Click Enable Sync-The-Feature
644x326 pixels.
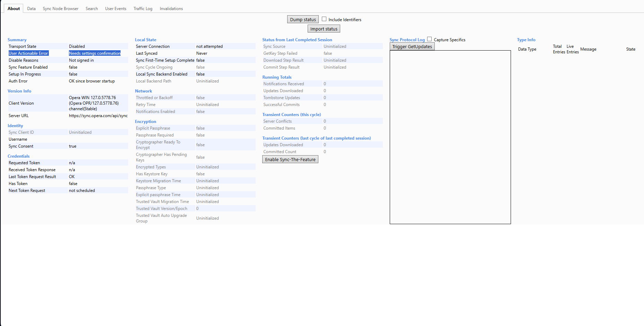pyautogui.click(x=290, y=159)
